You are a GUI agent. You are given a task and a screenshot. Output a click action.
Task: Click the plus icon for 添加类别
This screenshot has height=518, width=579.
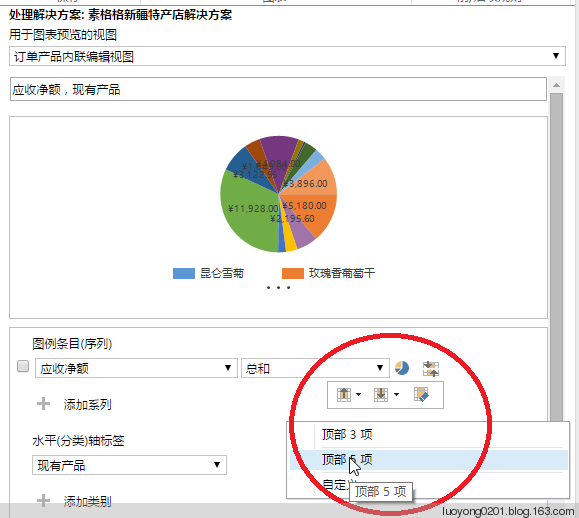(x=44, y=501)
